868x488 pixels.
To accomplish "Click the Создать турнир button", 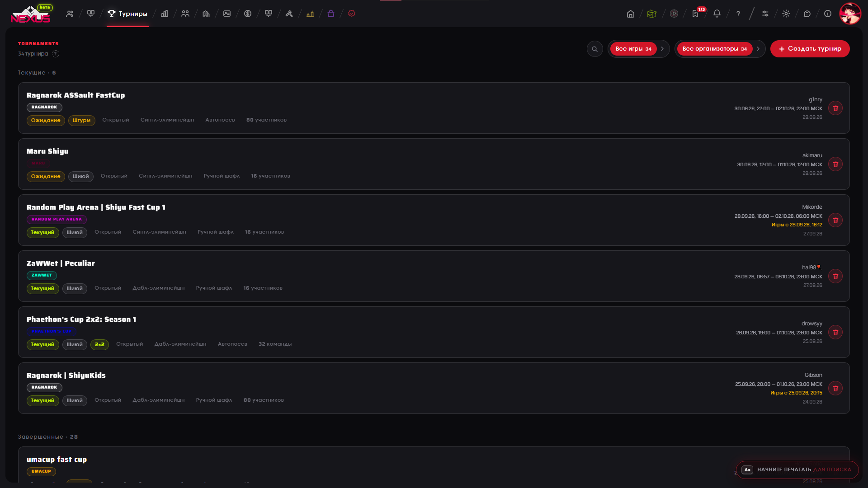I will pyautogui.click(x=810, y=49).
